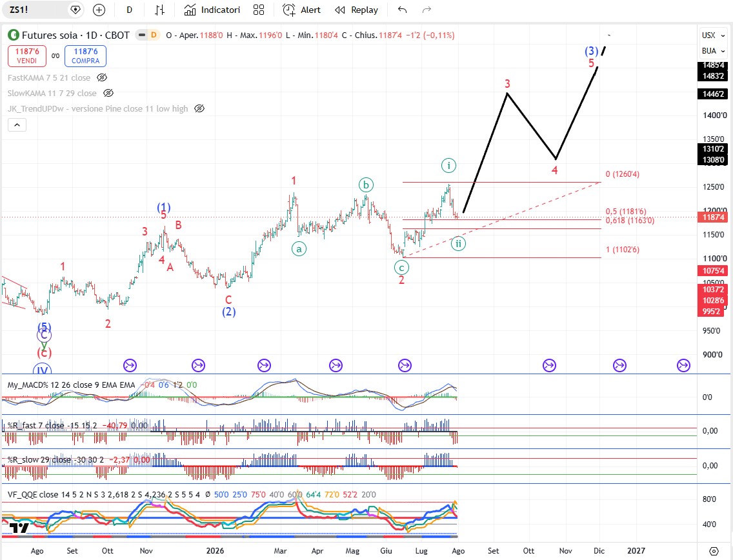Click the event marker near Nov on timeline
This screenshot has width=733, height=560.
(x=130, y=366)
